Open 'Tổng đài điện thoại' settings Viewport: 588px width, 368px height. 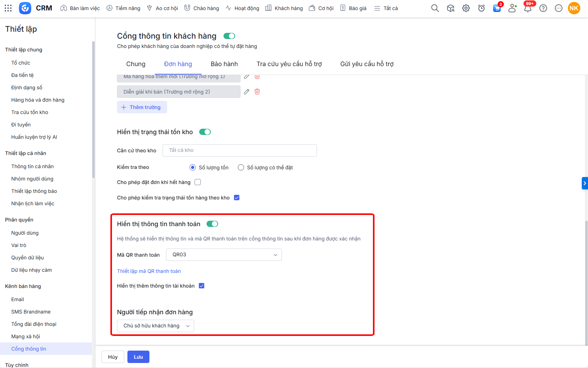[34, 324]
